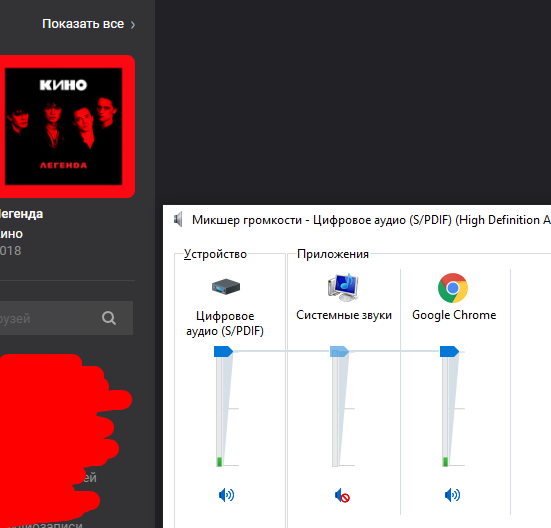This screenshot has height=528, width=551.
Task: Unmute Системные звуки speaker button
Action: pos(342,495)
